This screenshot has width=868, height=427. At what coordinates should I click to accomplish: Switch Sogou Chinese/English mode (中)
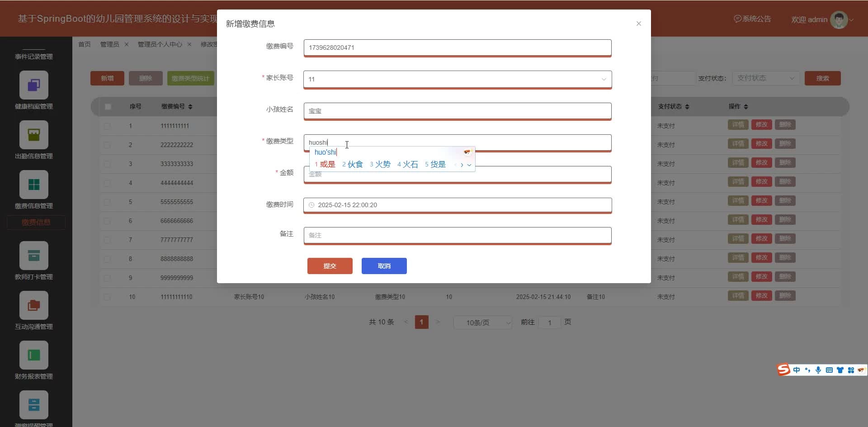[797, 370]
